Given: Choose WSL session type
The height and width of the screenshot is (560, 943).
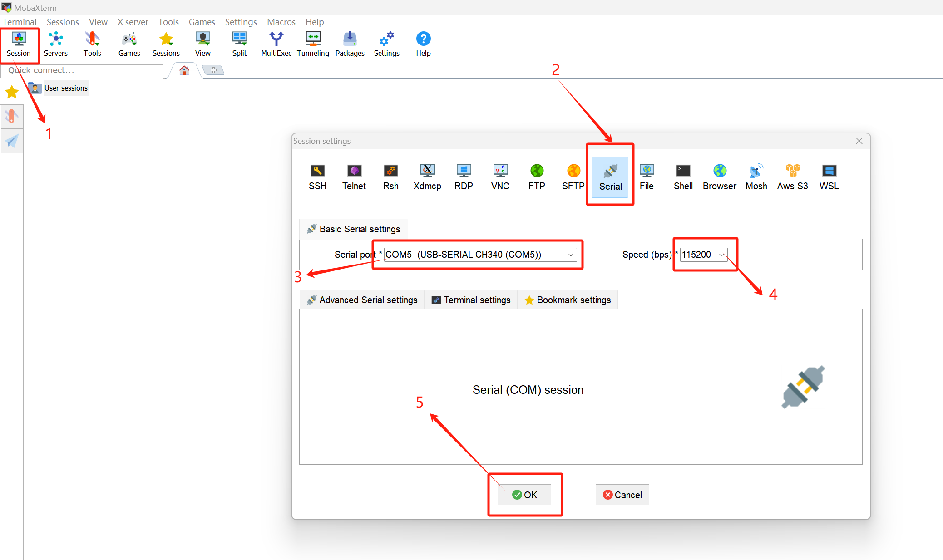Looking at the screenshot, I should coord(829,177).
